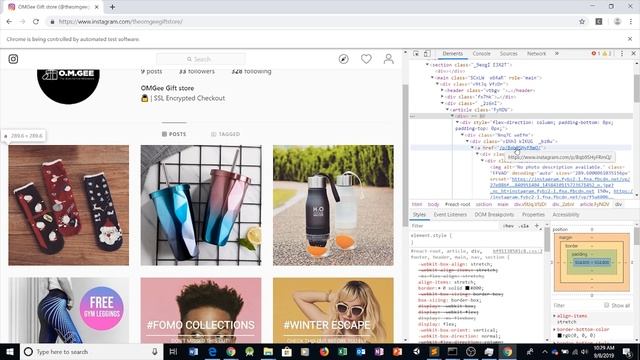Select #react-root in the breadcrumb trail
This screenshot has width=640, height=360.
458,204
